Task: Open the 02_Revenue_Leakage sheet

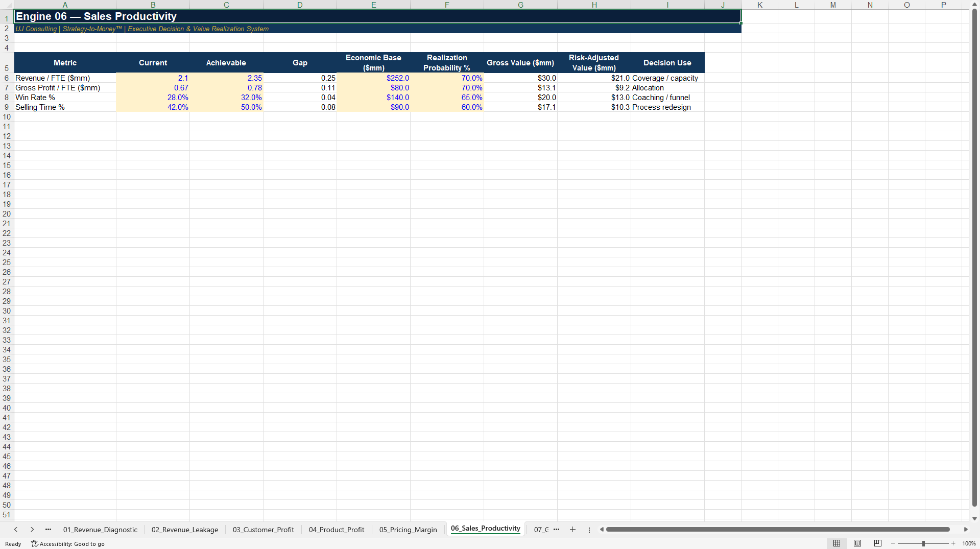Action: tap(185, 530)
